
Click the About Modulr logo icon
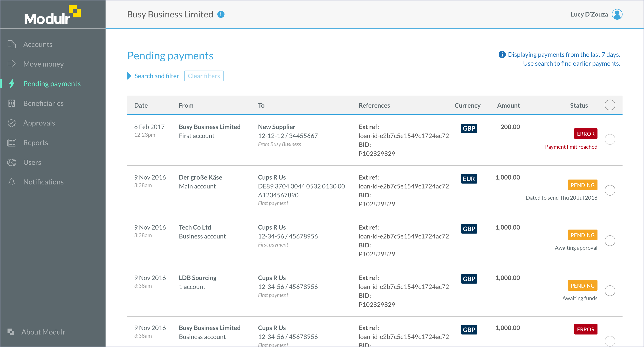(11, 332)
